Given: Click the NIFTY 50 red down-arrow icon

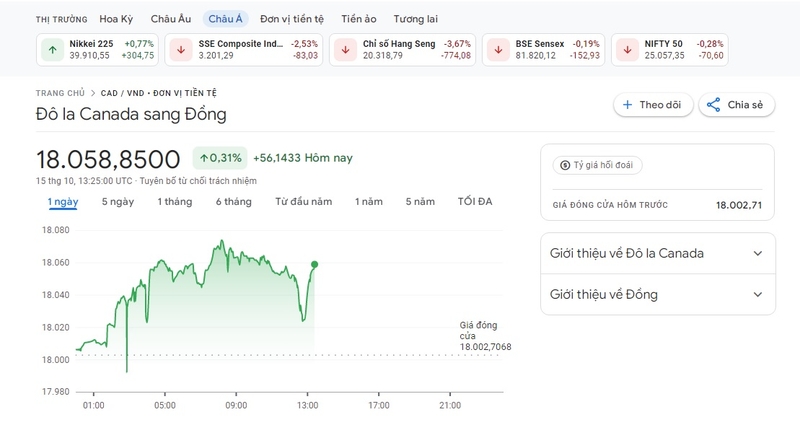Looking at the screenshot, I should click(x=628, y=50).
